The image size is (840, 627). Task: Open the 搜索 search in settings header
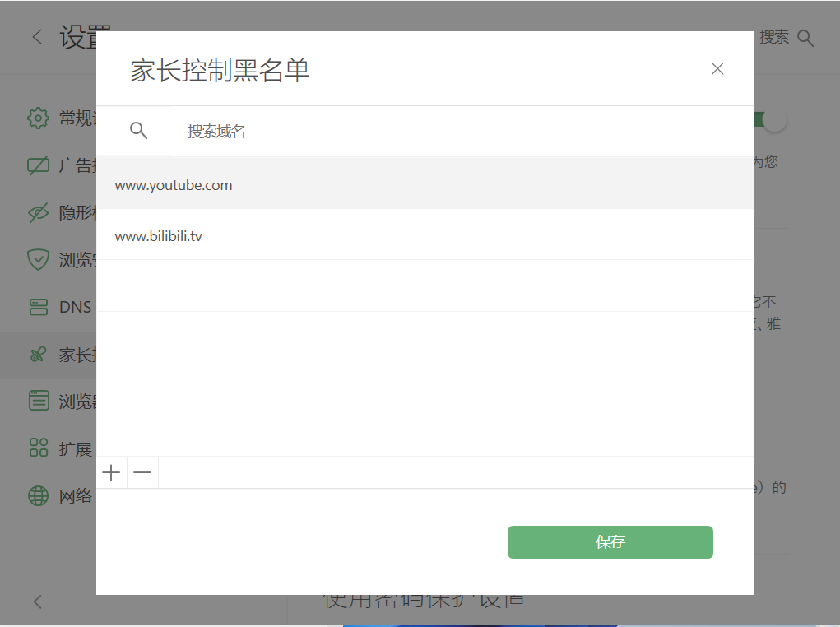pos(786,38)
